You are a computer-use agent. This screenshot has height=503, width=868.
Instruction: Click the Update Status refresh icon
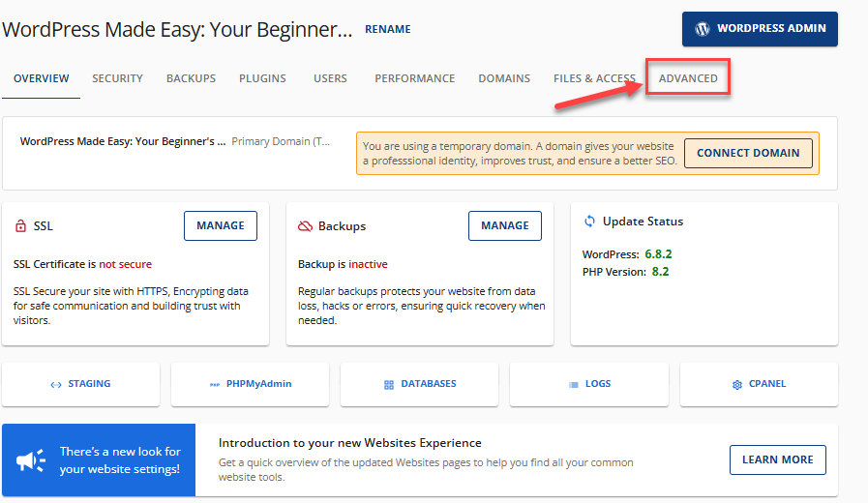589,222
